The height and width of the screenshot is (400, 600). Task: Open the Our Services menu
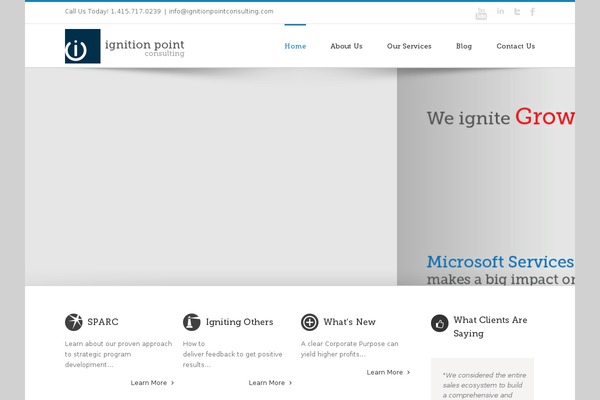409,46
